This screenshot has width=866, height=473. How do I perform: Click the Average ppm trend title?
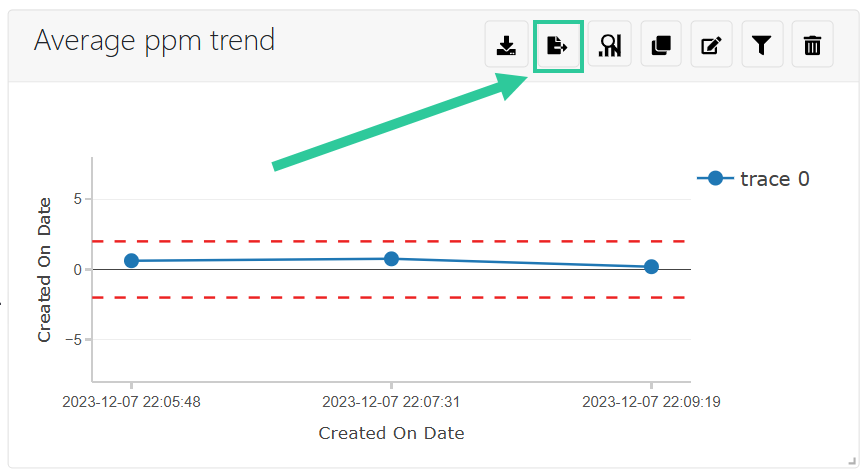pos(155,41)
